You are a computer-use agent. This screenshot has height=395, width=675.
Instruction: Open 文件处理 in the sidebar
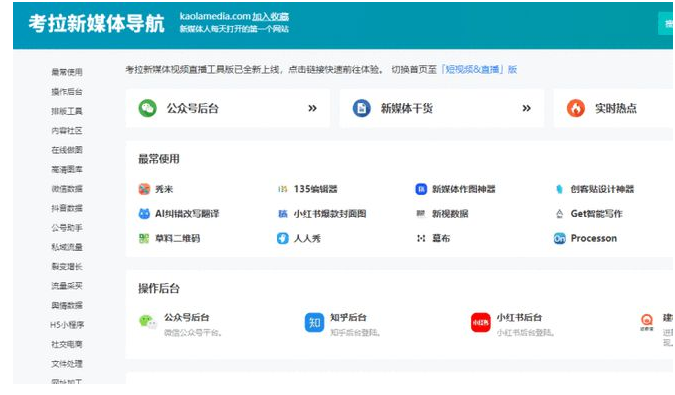click(67, 364)
